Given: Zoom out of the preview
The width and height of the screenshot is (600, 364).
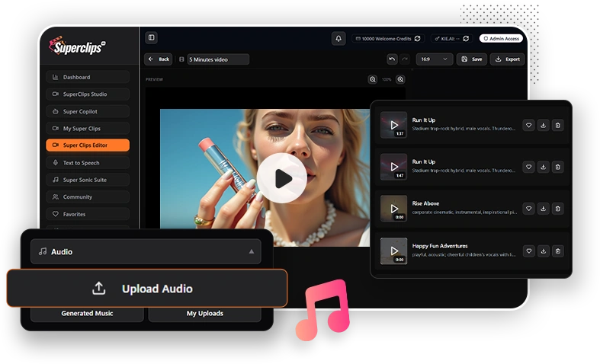Looking at the screenshot, I should pyautogui.click(x=372, y=79).
